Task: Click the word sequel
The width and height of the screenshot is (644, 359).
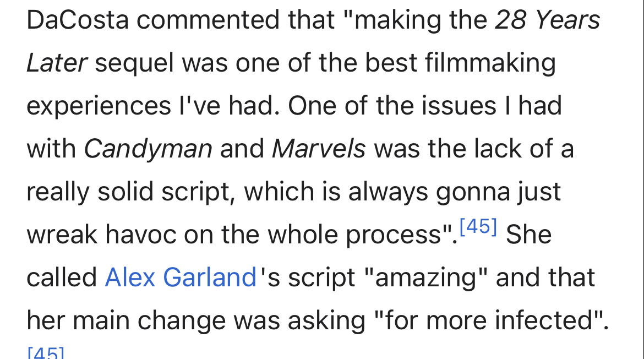Action: [x=134, y=63]
